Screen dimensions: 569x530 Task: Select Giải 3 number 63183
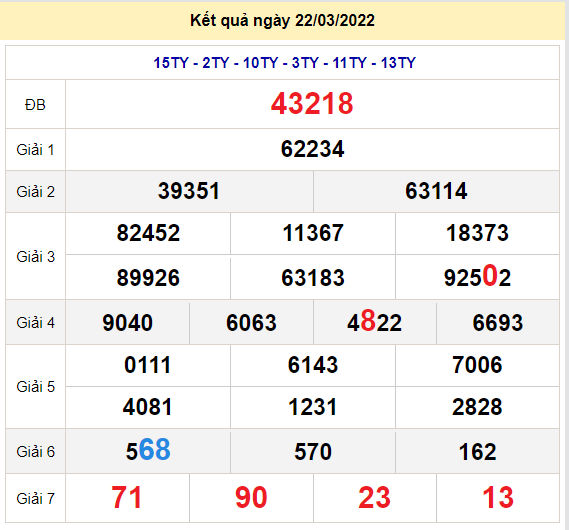(x=312, y=278)
